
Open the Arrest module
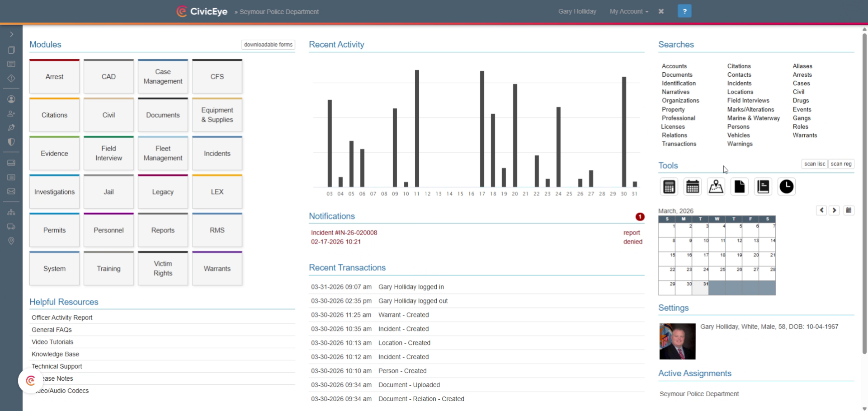pyautogui.click(x=54, y=76)
